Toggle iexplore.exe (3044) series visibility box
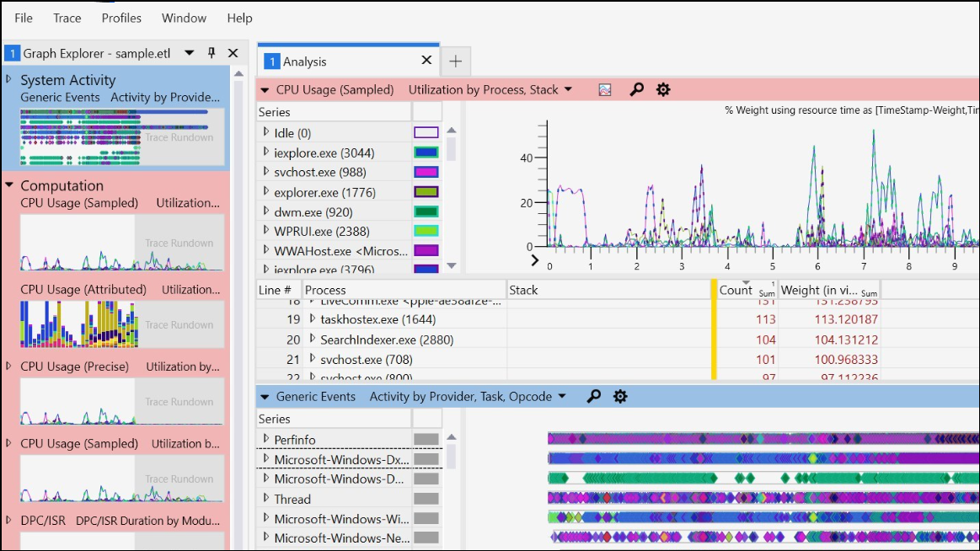Viewport: 980px width, 551px height. coord(426,152)
